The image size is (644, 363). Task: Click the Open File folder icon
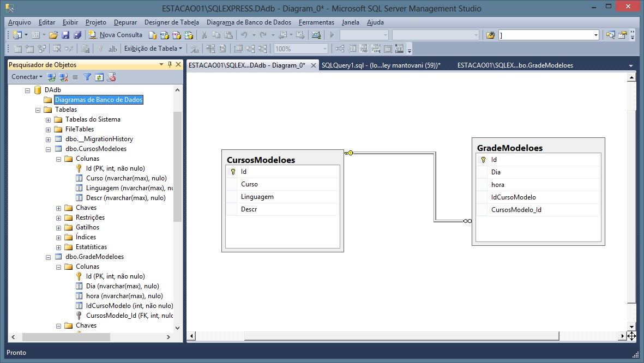click(53, 35)
